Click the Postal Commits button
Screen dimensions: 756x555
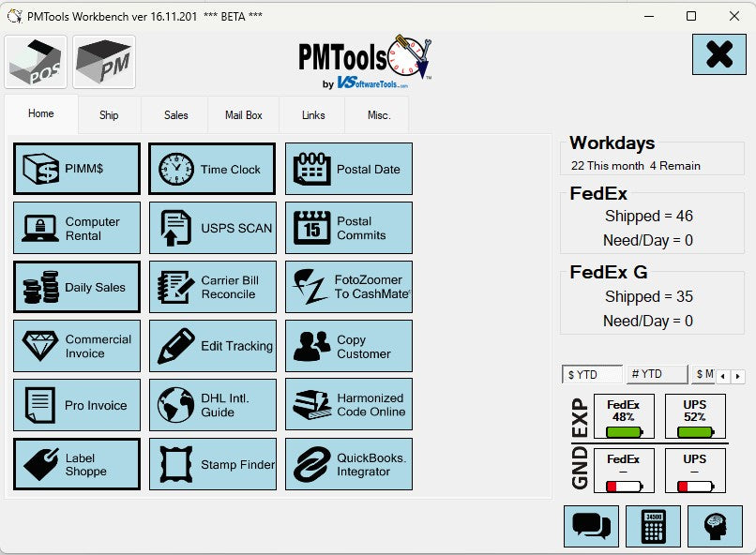coord(349,228)
